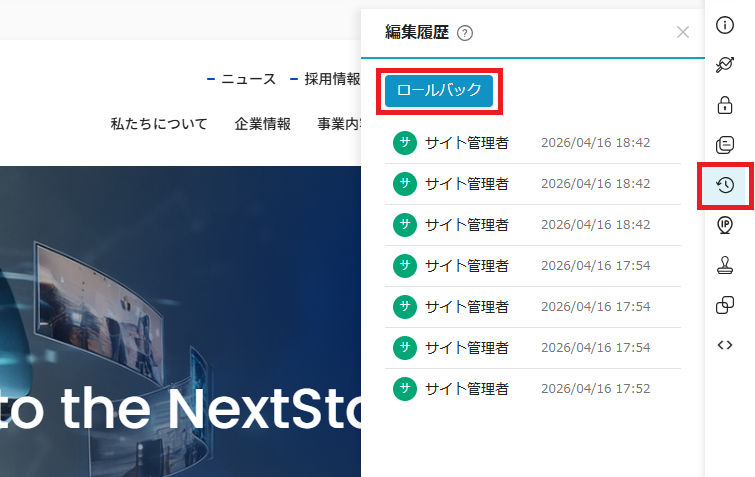
Task: Select the 2026/04/16 17:52 history entry
Action: pos(532,388)
